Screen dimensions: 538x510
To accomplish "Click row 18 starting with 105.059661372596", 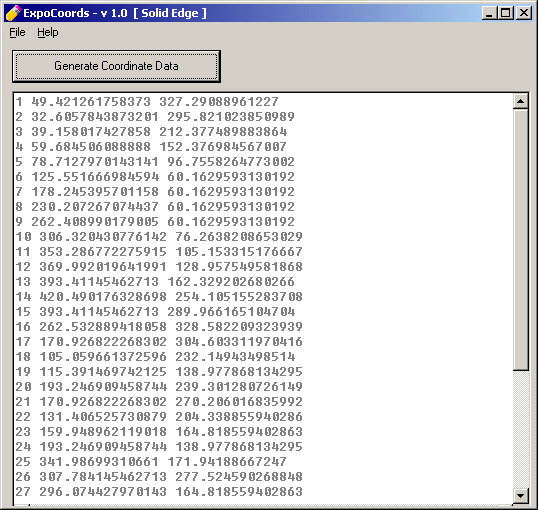I will [x=155, y=357].
